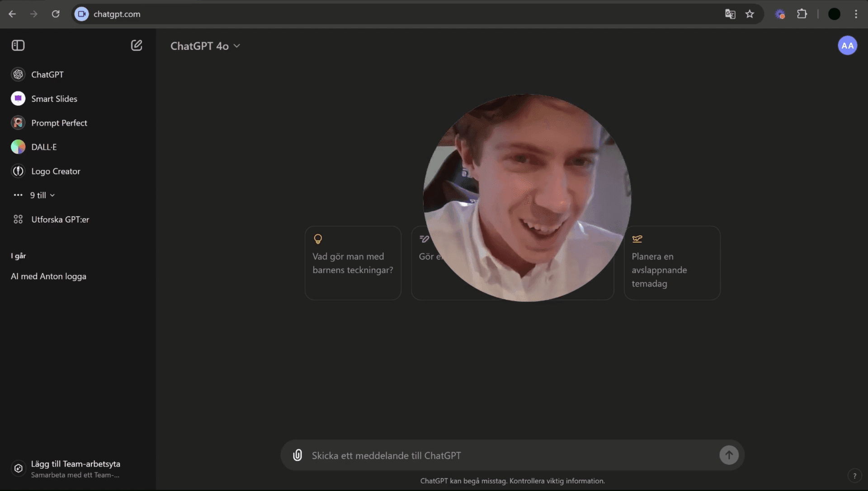Bookmark this page with the star icon
The height and width of the screenshot is (491, 868).
click(750, 14)
